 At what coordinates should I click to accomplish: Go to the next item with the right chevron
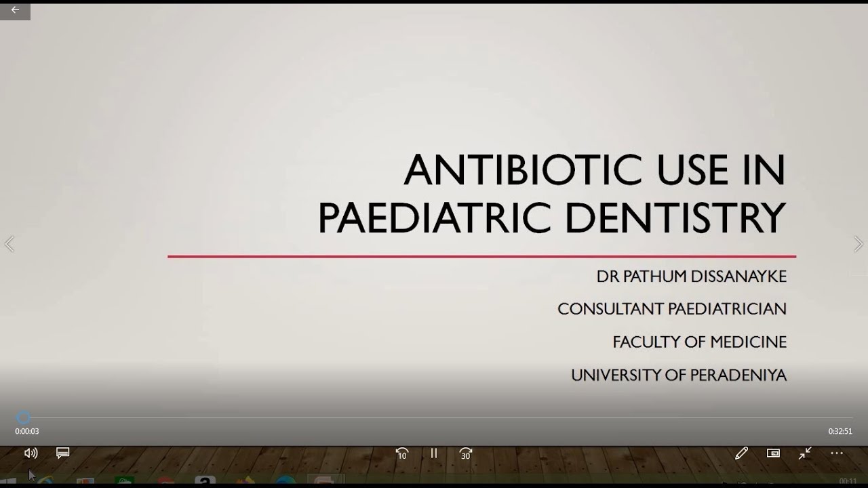coord(859,244)
